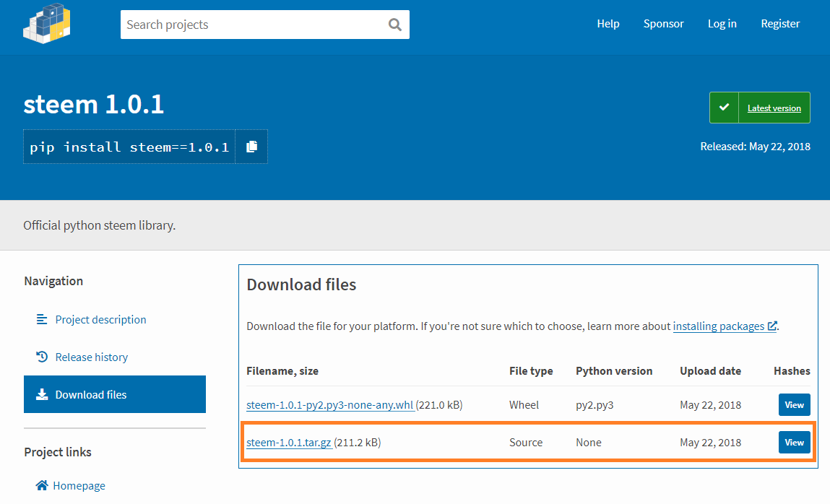The height and width of the screenshot is (504, 830).
Task: Click the PyPI logo icon
Action: [46, 23]
